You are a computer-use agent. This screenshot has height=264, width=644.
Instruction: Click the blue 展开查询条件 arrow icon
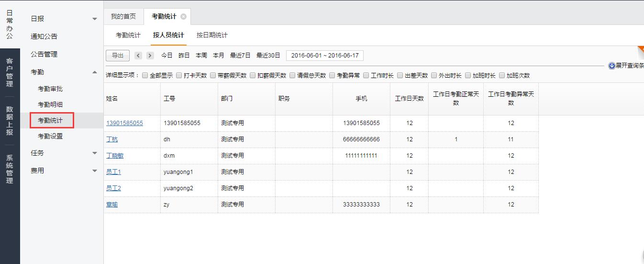tap(611, 66)
